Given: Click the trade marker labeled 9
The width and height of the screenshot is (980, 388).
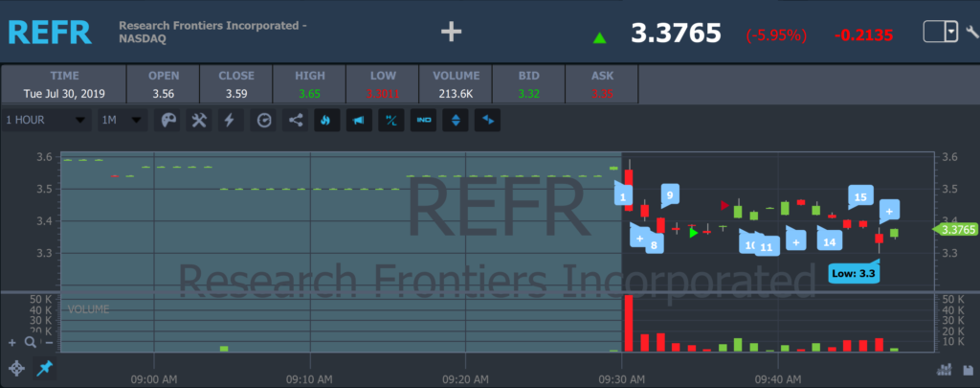Looking at the screenshot, I should point(669,195).
